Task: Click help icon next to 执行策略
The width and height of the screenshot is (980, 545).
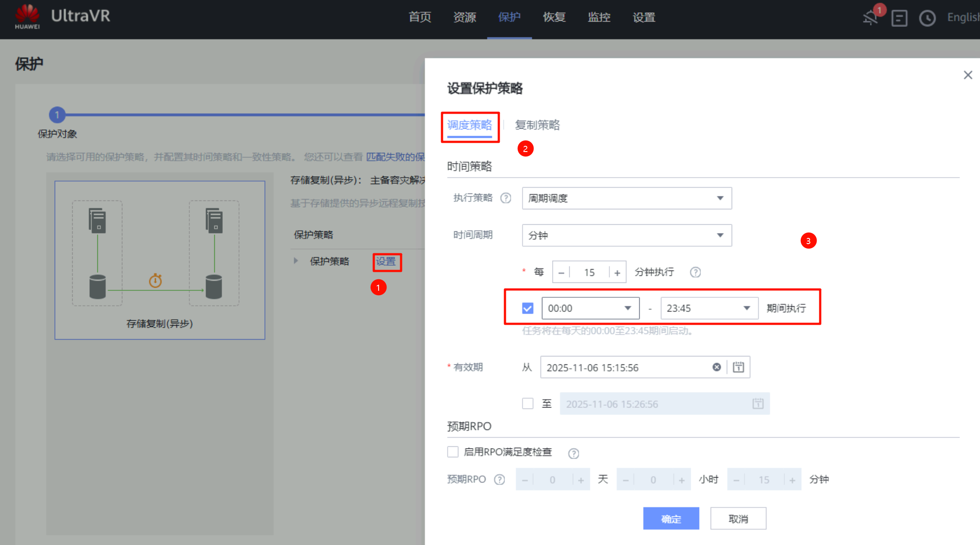Action: coord(506,198)
